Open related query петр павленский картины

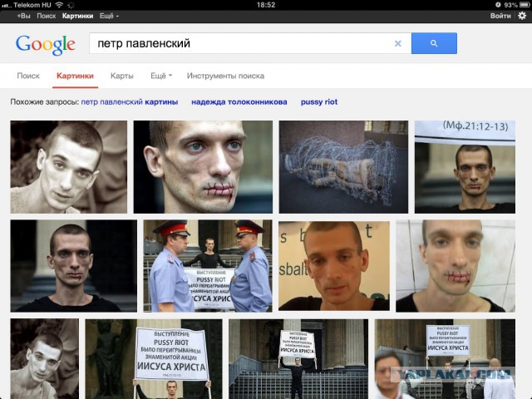130,101
